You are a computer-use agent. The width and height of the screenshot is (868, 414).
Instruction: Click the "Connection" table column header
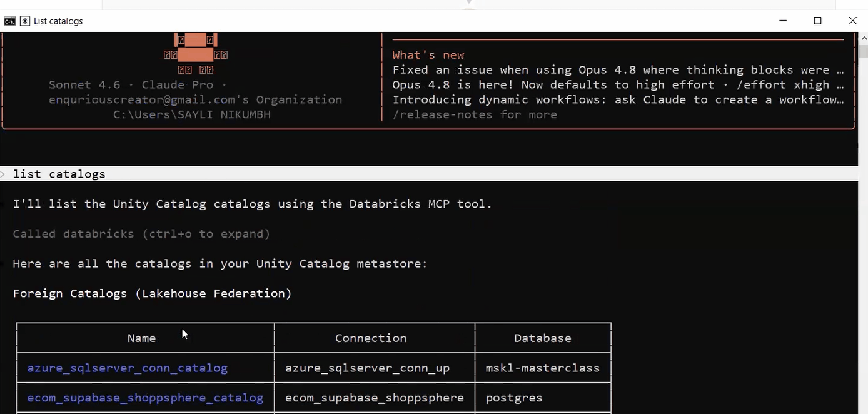[x=371, y=338]
